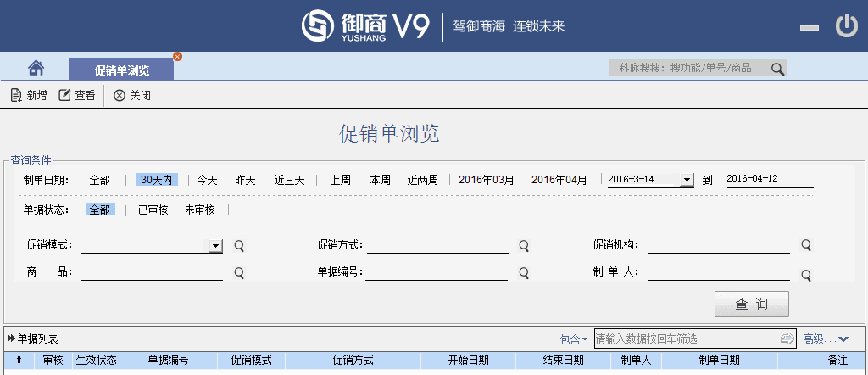Focus the 商品 input field
868x375 pixels.
pyautogui.click(x=152, y=273)
